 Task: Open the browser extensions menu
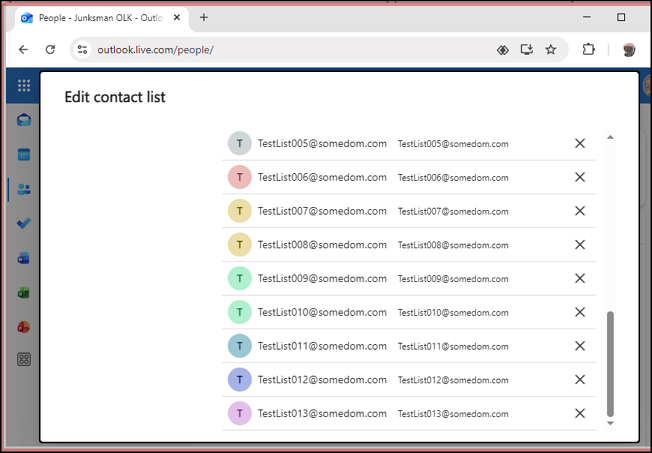pos(588,50)
